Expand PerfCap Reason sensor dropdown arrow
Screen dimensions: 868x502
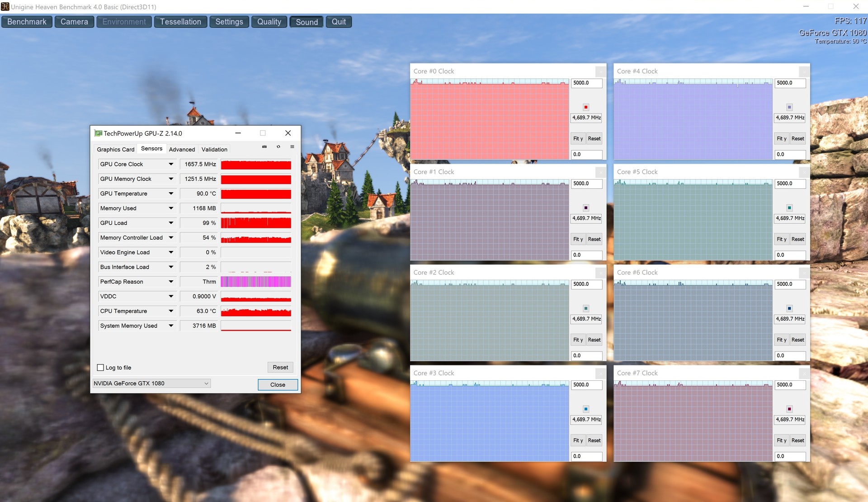point(171,282)
